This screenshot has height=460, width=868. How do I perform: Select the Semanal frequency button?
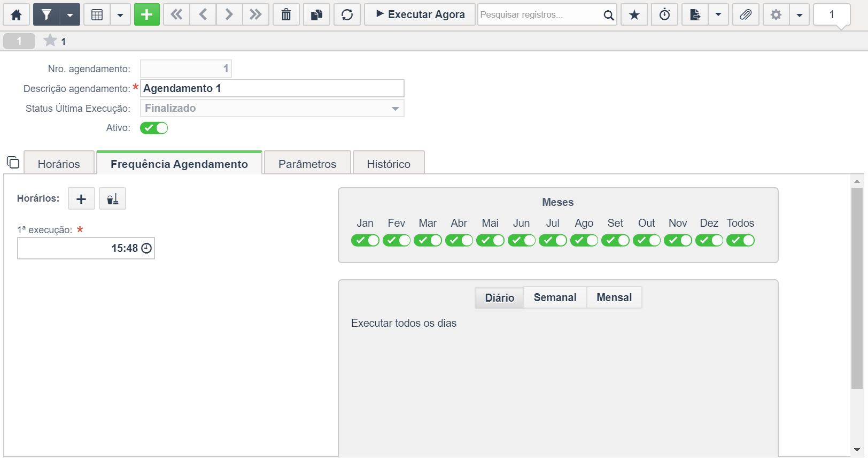(x=555, y=297)
